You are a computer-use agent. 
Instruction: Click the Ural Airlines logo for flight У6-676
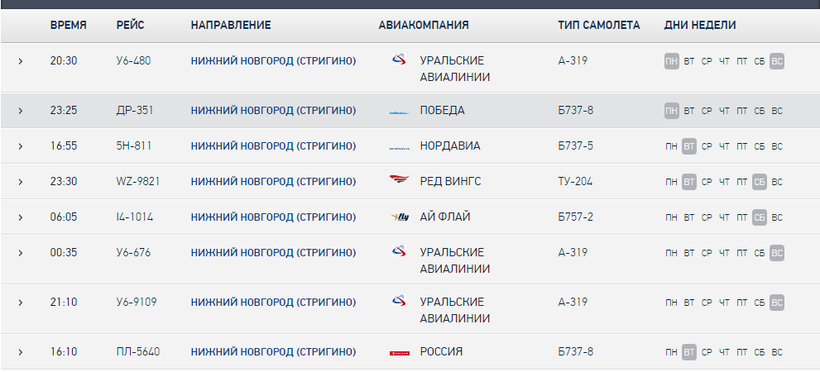[x=399, y=252]
